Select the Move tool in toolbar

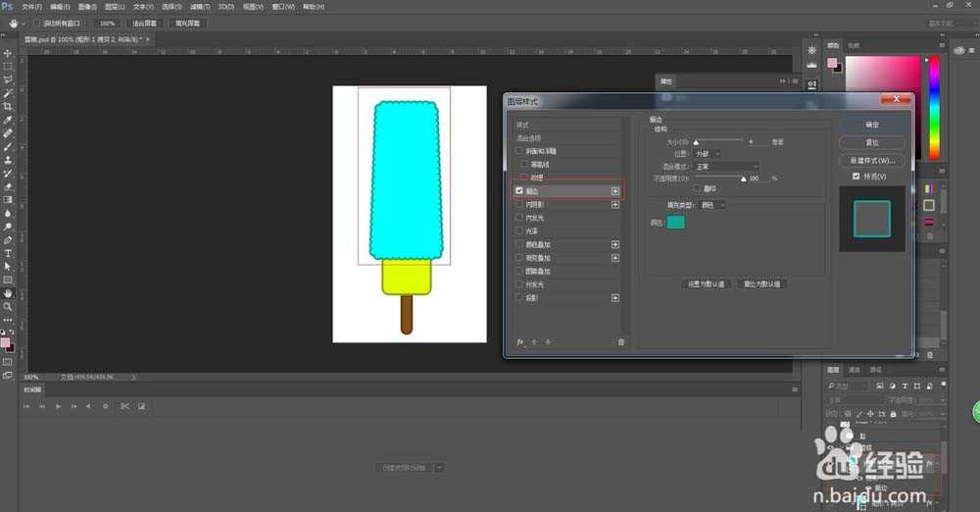[x=8, y=53]
